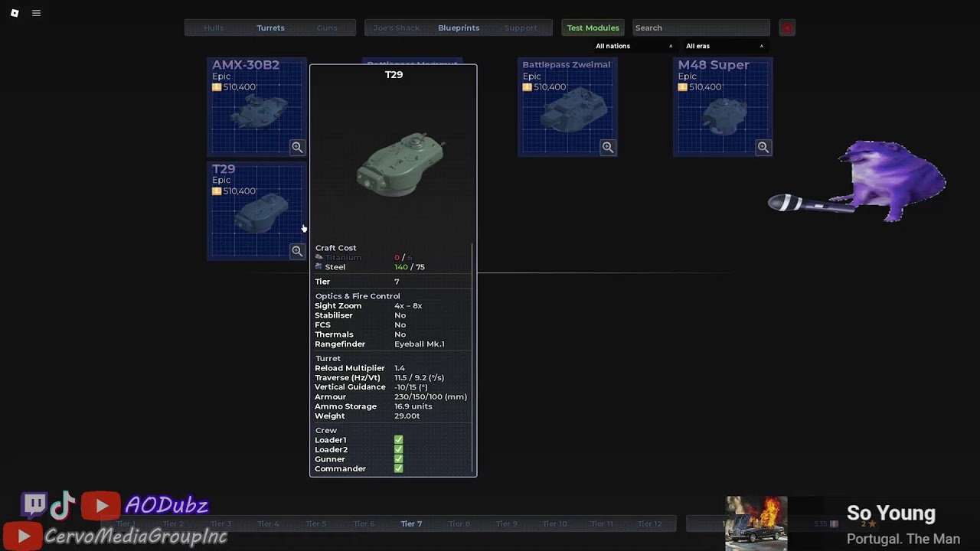The width and height of the screenshot is (980, 551).
Task: Open the Roblox logo menu
Action: click(15, 13)
